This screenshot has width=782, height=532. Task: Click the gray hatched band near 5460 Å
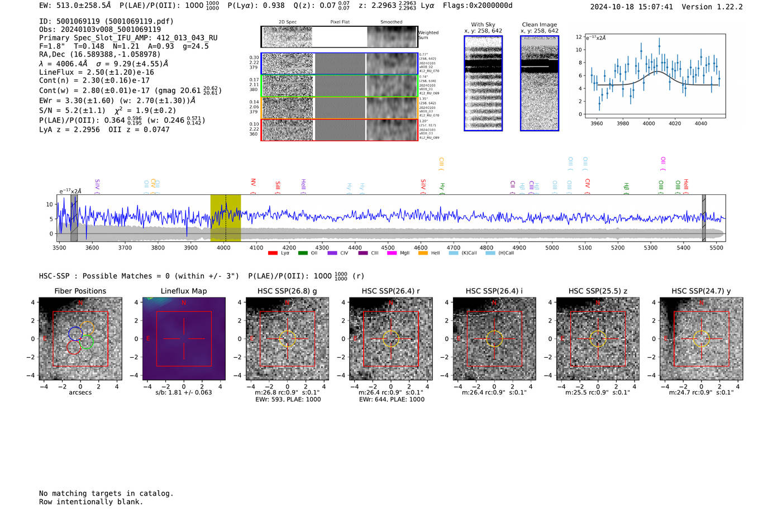point(704,218)
